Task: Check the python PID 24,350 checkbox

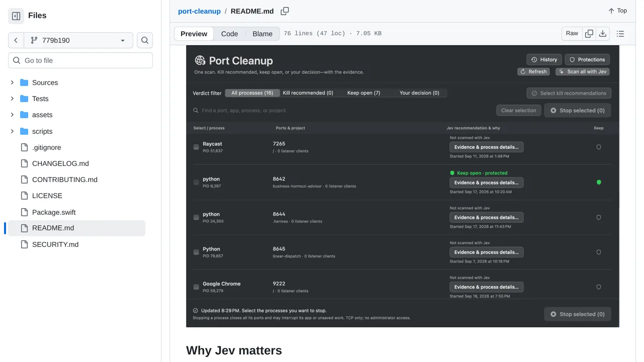Action: coord(196,218)
